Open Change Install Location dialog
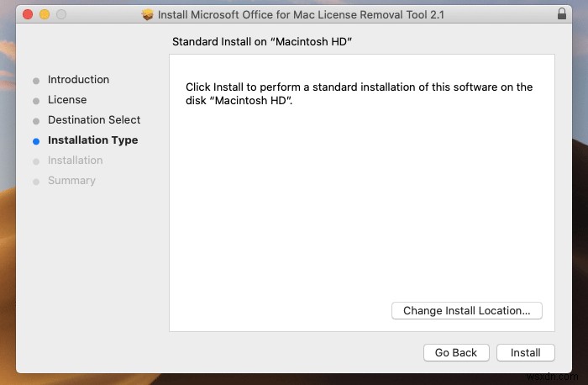588x385 pixels. [467, 311]
